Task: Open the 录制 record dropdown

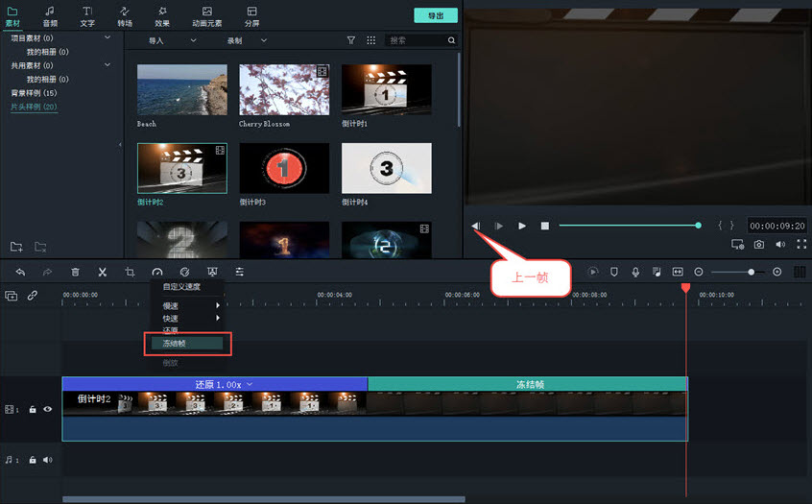Action: tap(251, 41)
